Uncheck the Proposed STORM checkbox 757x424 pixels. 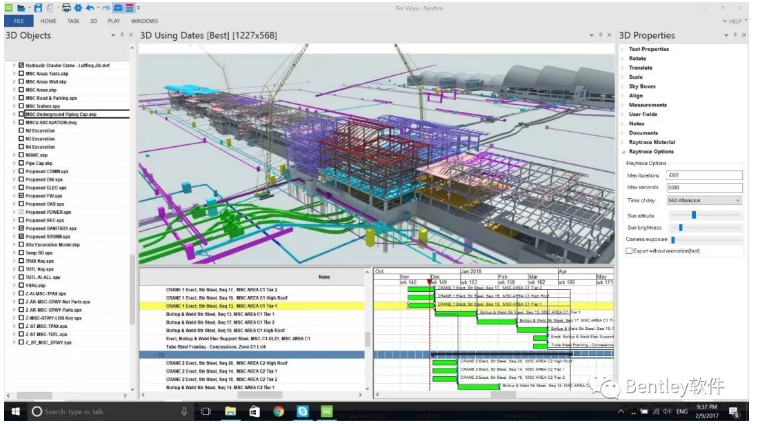coord(21,236)
